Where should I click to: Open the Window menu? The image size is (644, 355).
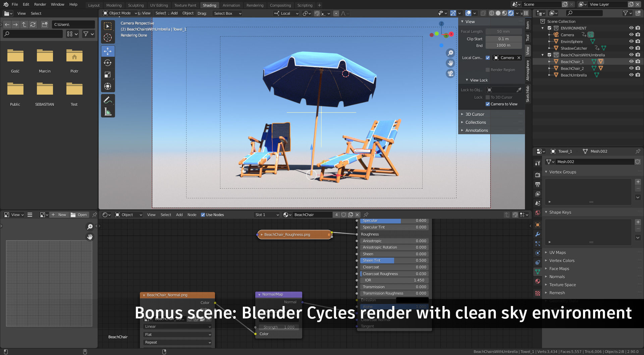[x=57, y=4]
